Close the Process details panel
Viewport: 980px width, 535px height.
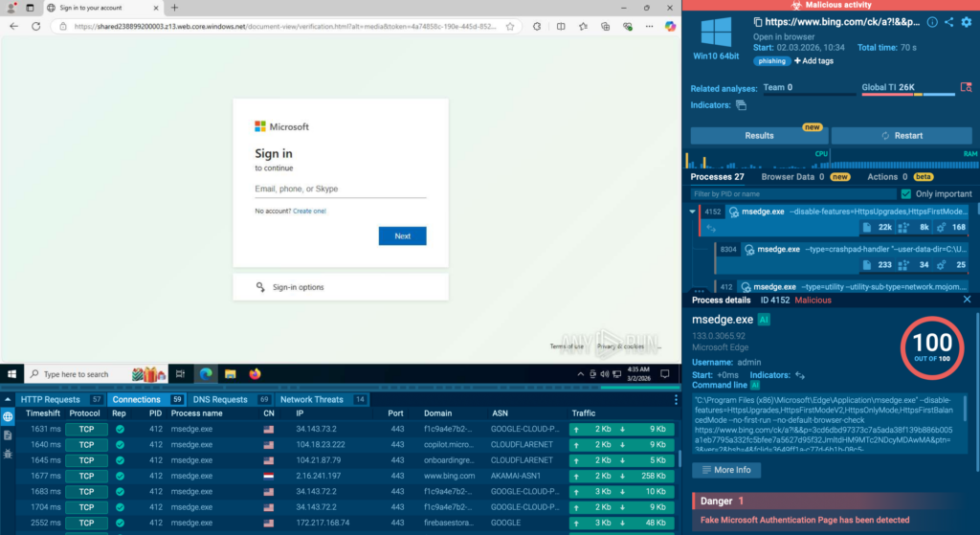click(x=967, y=300)
